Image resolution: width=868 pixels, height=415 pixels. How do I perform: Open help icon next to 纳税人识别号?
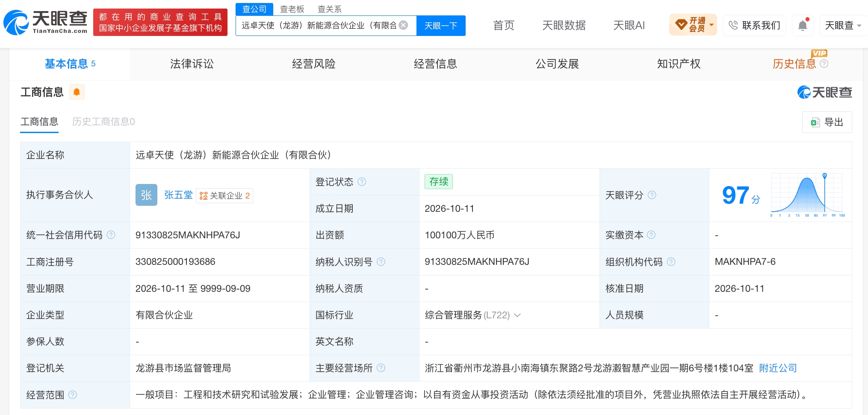tap(381, 261)
